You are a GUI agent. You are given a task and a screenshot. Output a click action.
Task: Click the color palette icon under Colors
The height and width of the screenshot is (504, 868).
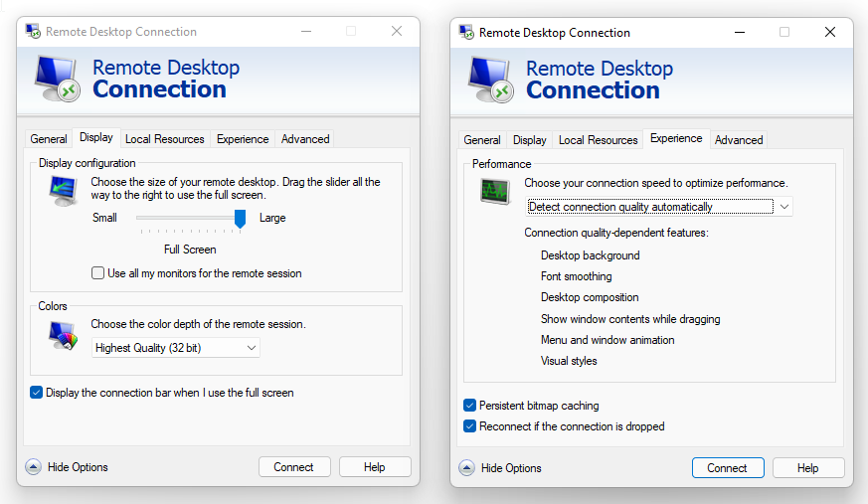coord(63,335)
